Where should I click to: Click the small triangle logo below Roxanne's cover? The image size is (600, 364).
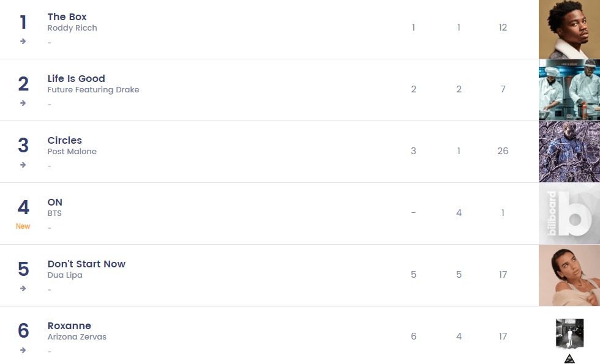(x=569, y=358)
